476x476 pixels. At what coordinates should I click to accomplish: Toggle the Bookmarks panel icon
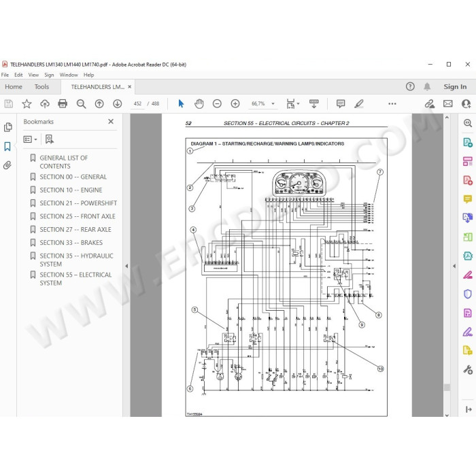coord(7,147)
